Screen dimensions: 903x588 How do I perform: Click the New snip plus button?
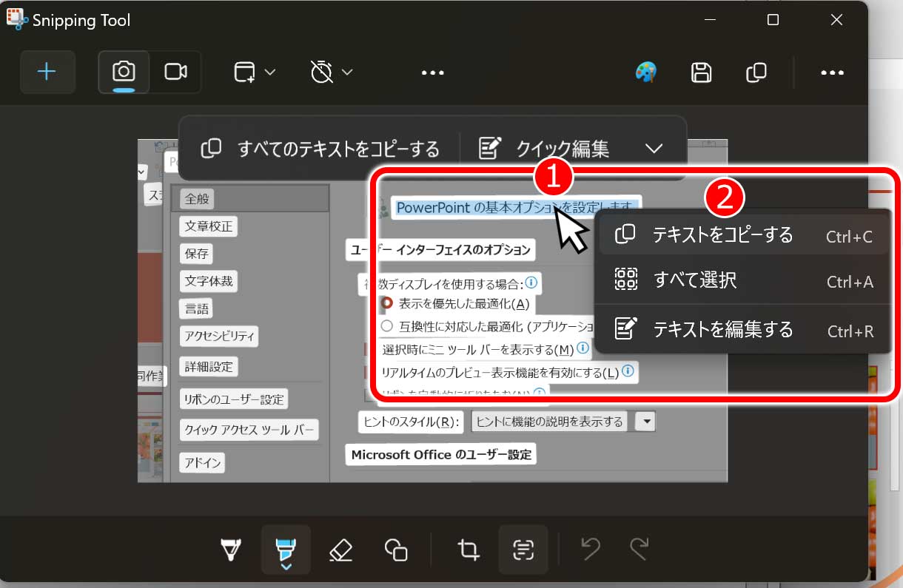pos(47,72)
